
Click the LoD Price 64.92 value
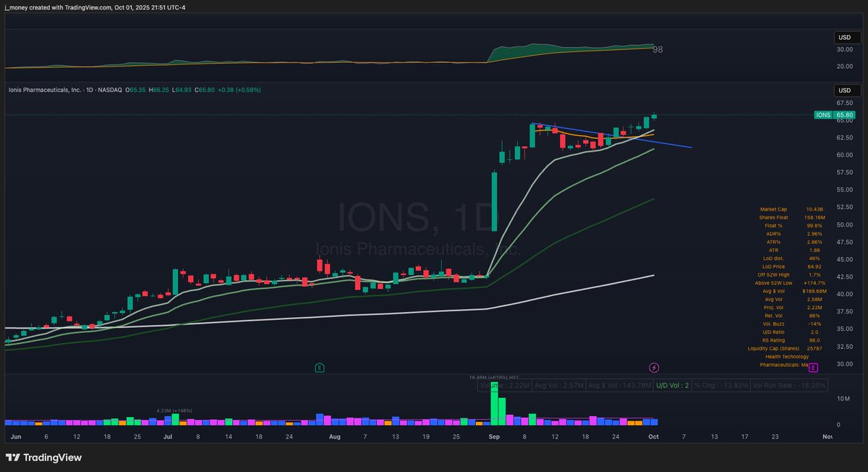tap(814, 266)
